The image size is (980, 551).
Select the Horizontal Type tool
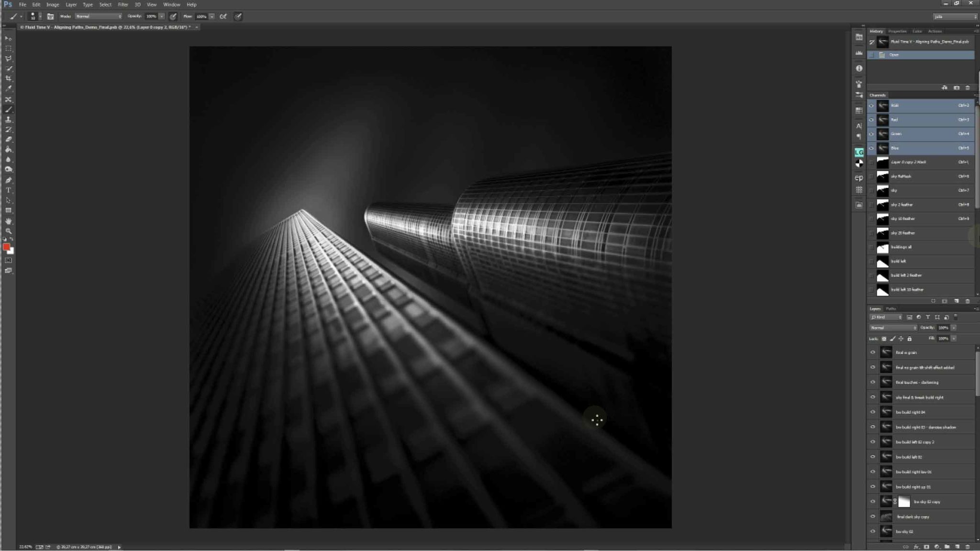(x=8, y=190)
